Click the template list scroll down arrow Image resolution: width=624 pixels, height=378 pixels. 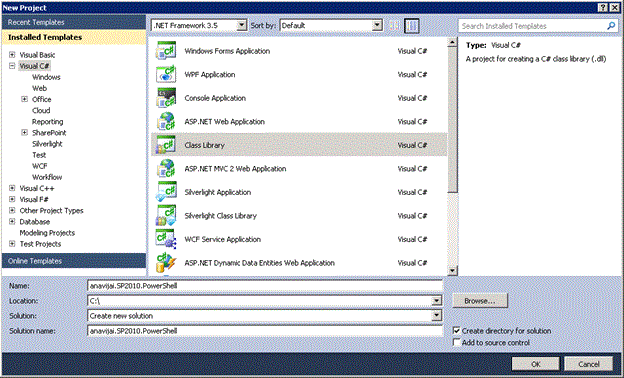pos(452,271)
